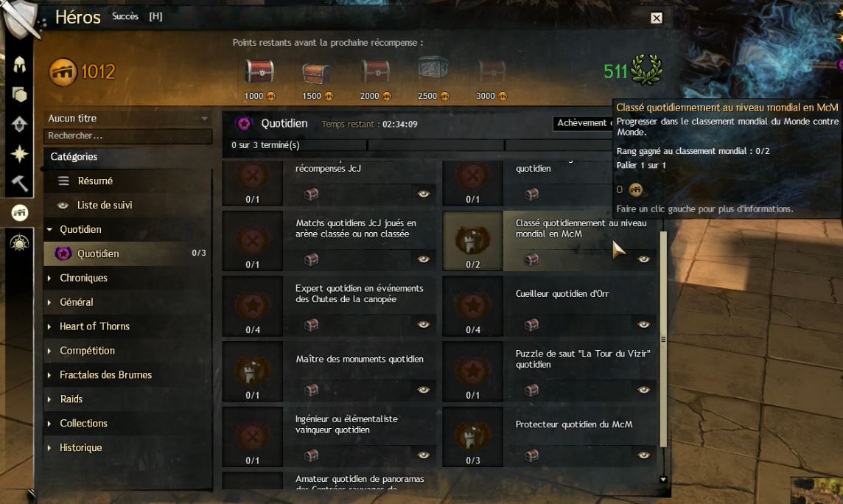
Task: Open the Equipment helmet tab in sidebar
Action: point(19,65)
